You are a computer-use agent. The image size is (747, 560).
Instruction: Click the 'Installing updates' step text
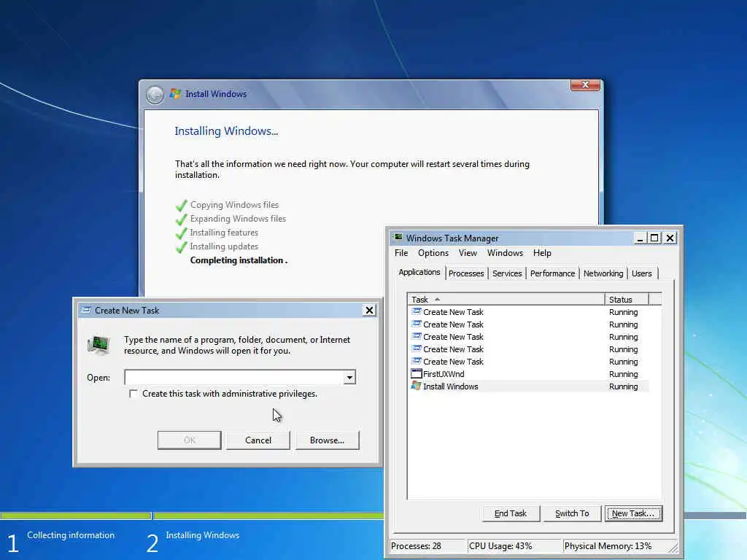(x=224, y=246)
